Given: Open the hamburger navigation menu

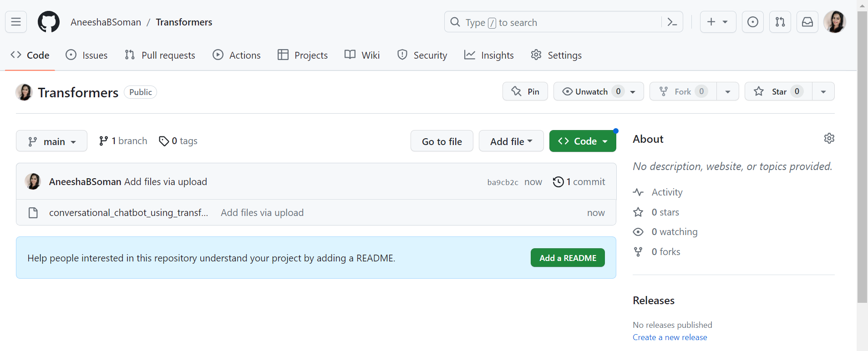Looking at the screenshot, I should tap(16, 22).
